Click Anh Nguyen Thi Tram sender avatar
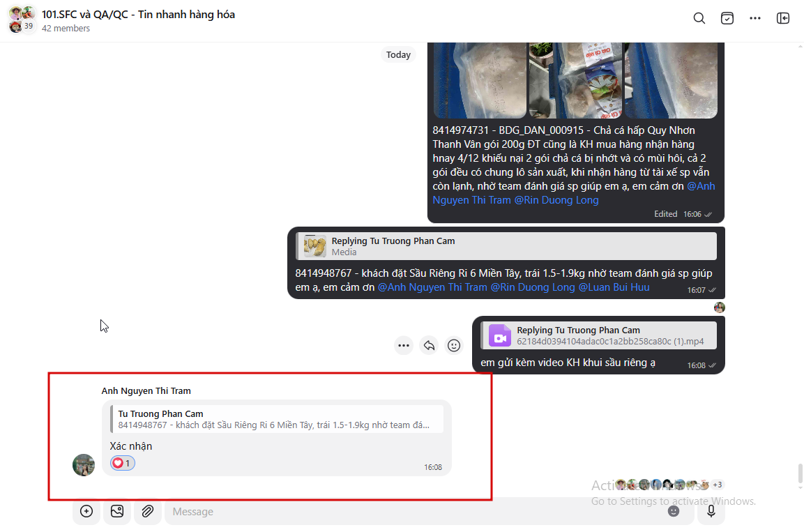The image size is (804, 532). pos(84,465)
